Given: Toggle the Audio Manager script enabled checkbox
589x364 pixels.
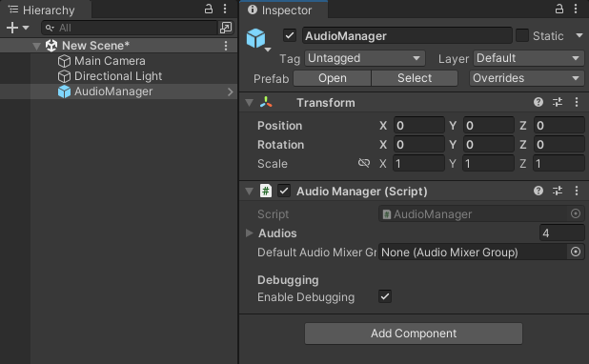Looking at the screenshot, I should pyautogui.click(x=284, y=191).
